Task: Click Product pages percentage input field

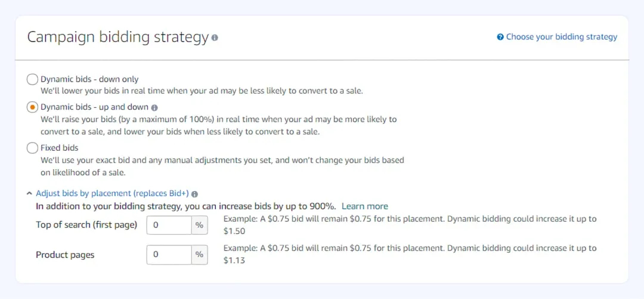Action: [169, 255]
